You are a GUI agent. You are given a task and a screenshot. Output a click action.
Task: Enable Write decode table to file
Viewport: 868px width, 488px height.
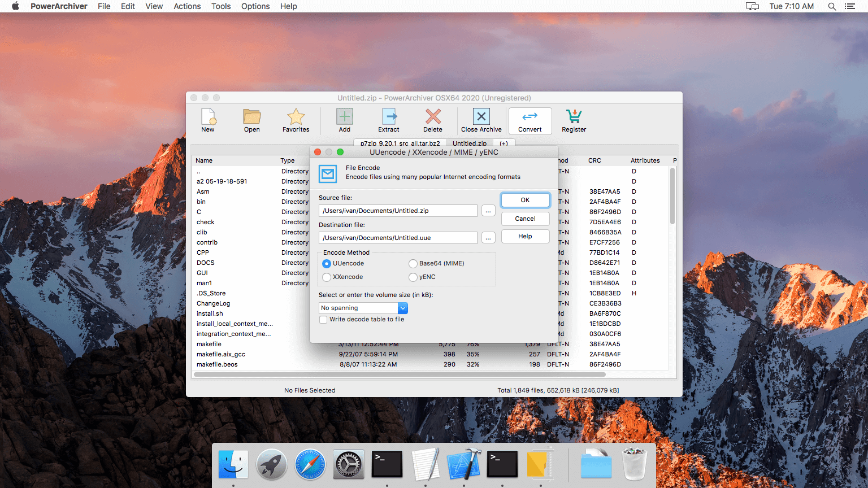coord(323,320)
